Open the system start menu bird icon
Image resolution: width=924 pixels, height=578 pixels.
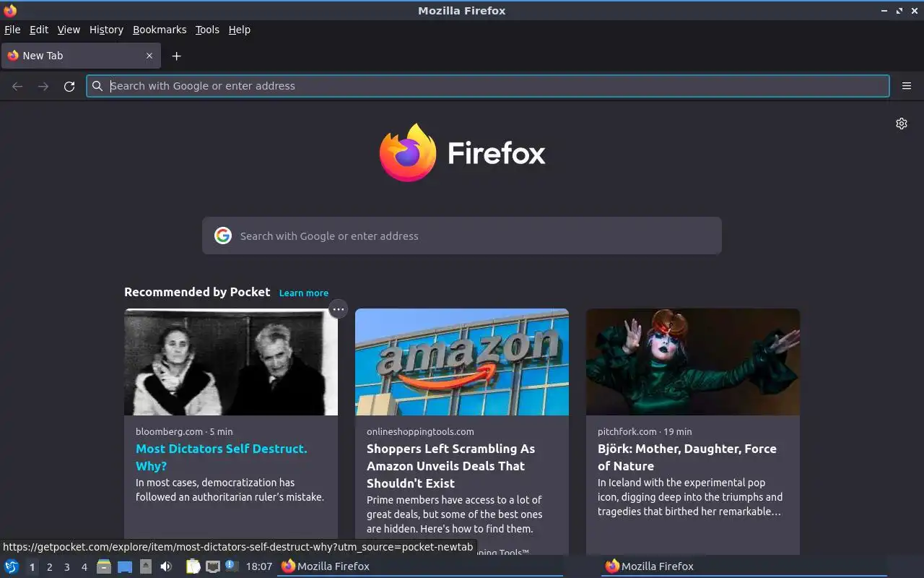12,566
